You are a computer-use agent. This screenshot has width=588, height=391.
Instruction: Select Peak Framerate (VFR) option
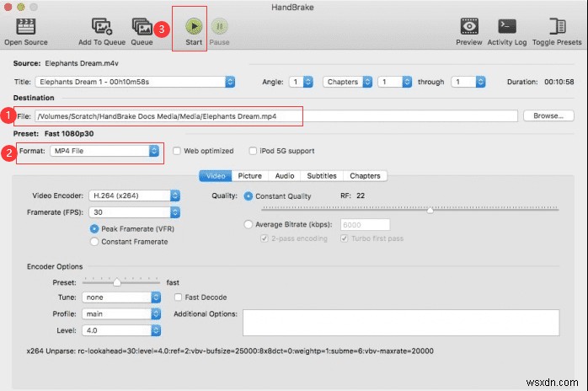[x=94, y=228]
